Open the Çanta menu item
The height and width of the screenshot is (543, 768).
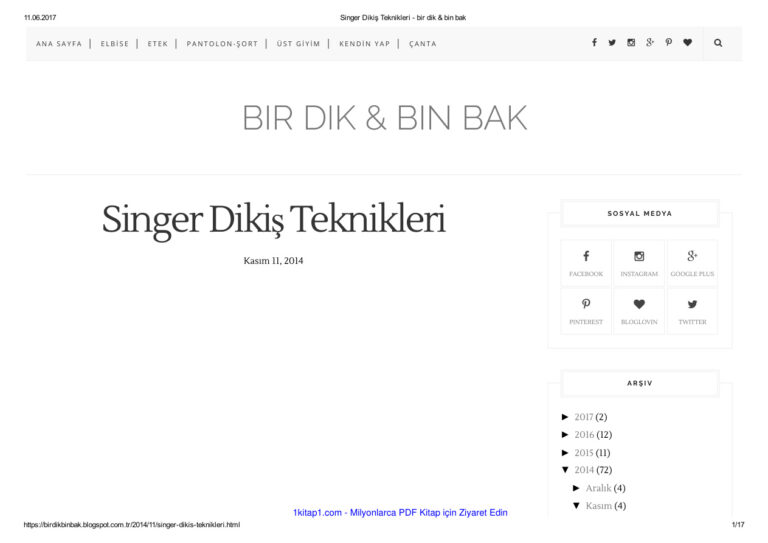(x=423, y=44)
